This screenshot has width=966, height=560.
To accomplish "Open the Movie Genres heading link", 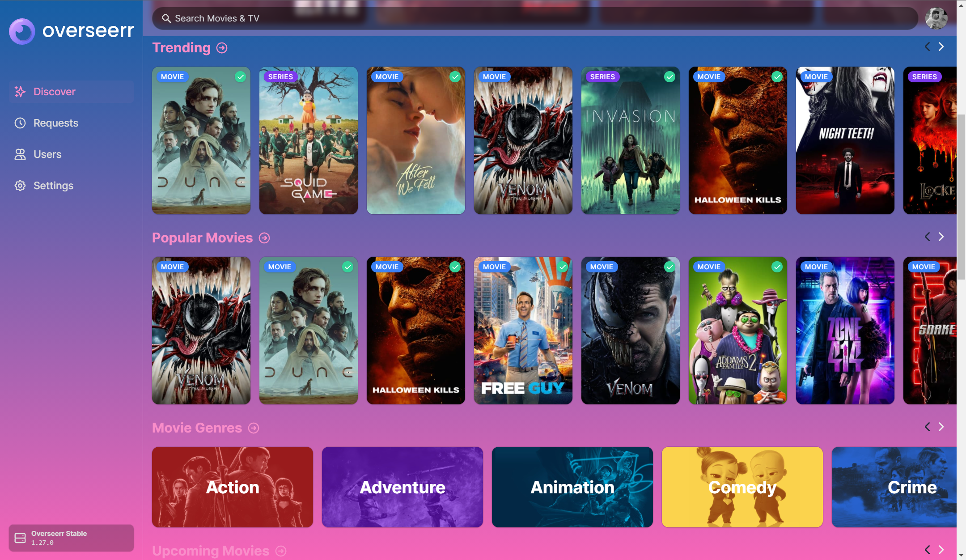I will [197, 428].
